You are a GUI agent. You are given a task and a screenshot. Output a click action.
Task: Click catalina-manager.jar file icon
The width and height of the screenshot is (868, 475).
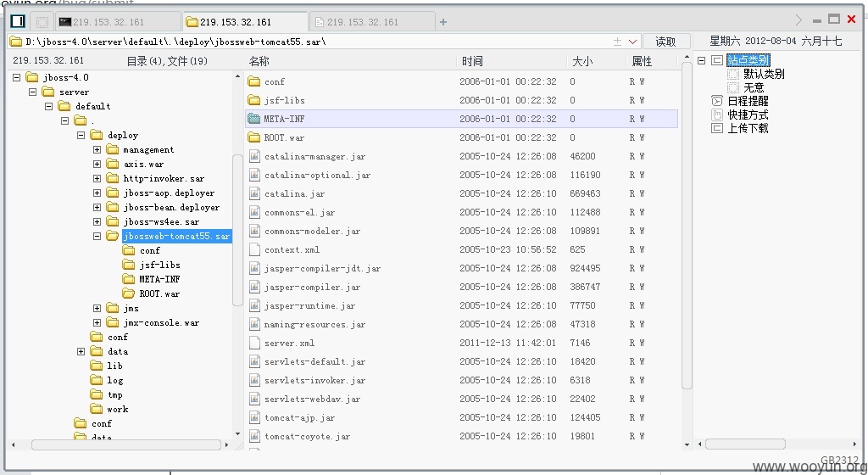point(254,156)
